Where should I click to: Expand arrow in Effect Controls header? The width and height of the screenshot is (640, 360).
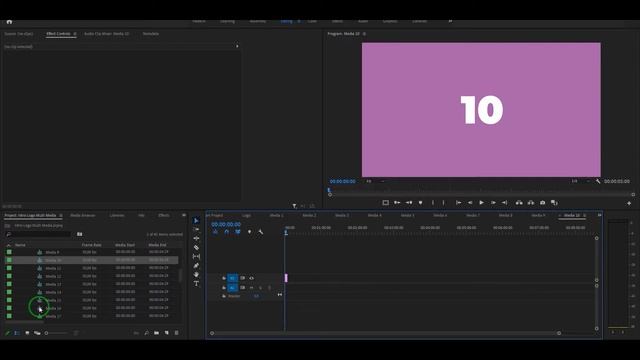click(237, 47)
